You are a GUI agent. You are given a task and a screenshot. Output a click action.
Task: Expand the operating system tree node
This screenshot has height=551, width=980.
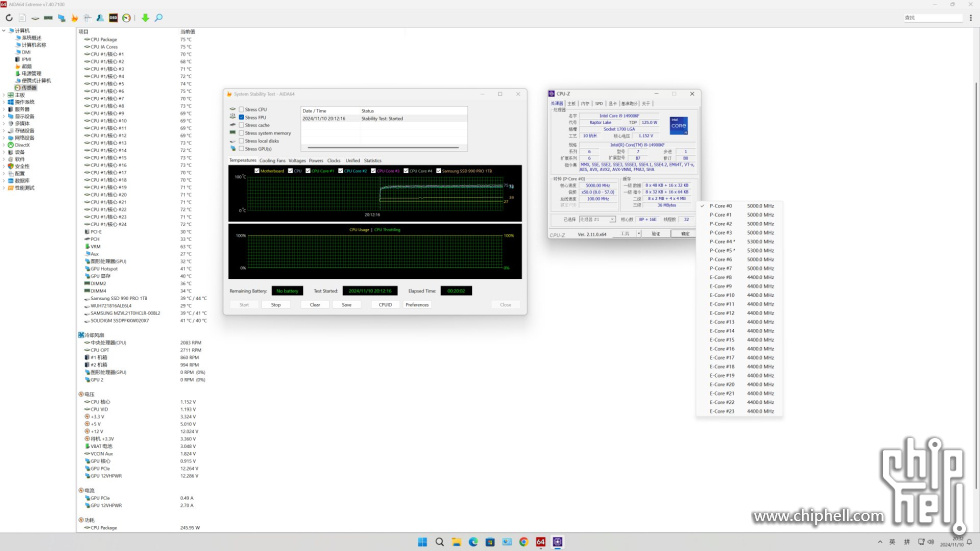4,102
